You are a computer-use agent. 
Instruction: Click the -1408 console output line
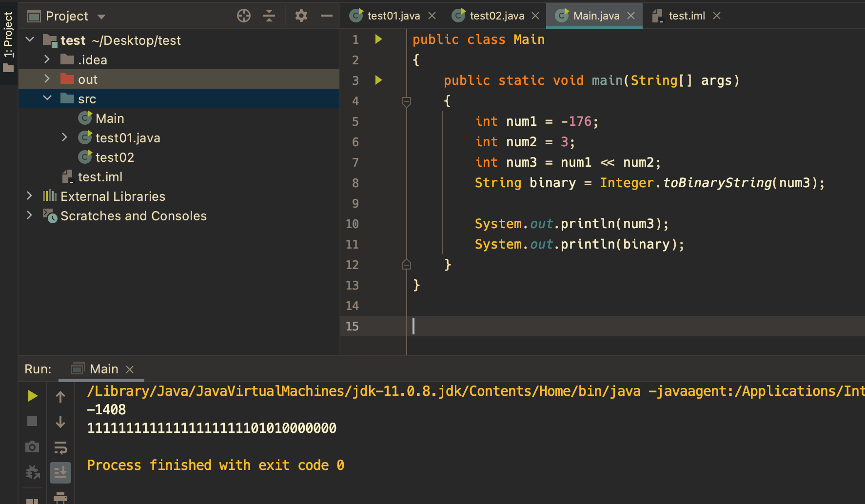(106, 409)
